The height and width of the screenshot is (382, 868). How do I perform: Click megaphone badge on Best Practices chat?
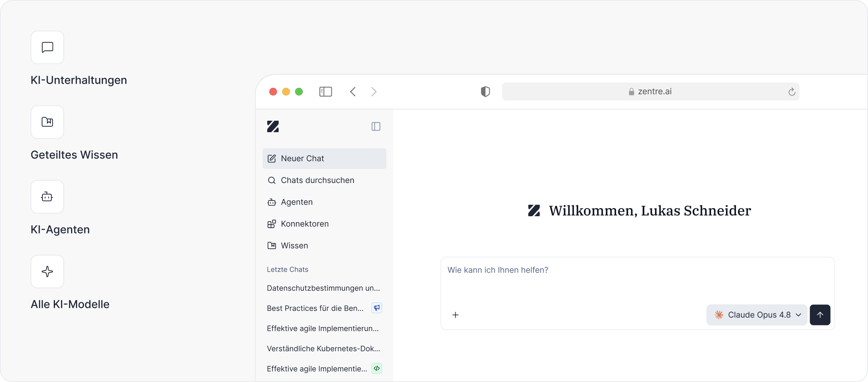pyautogui.click(x=377, y=308)
